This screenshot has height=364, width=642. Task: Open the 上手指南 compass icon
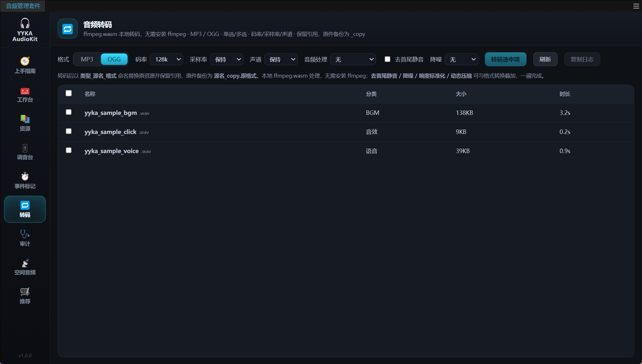(x=25, y=61)
